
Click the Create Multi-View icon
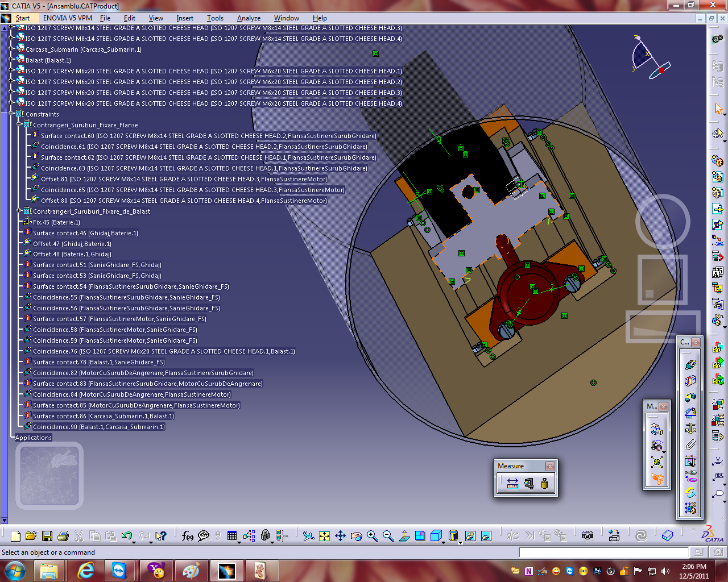pos(420,535)
